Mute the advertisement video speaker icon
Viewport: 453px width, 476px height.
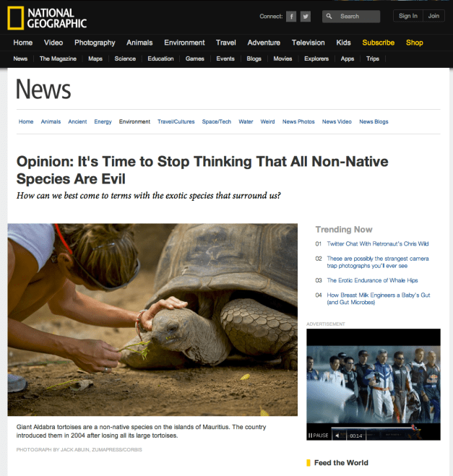pos(337,436)
